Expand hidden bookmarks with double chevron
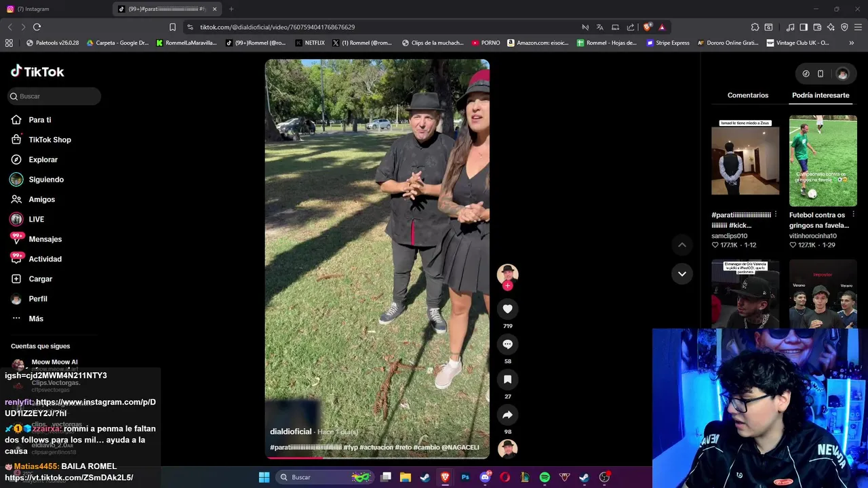Image resolution: width=868 pixels, height=488 pixels. (852, 43)
